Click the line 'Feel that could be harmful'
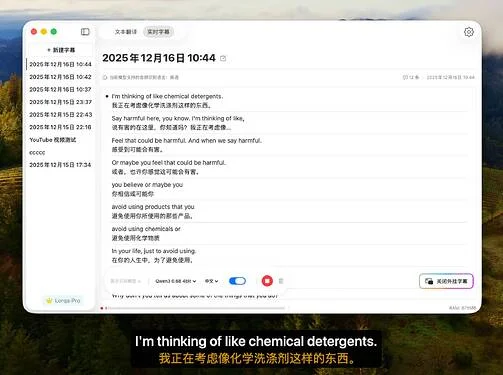Screen dimensions: 503x375 point(187,141)
